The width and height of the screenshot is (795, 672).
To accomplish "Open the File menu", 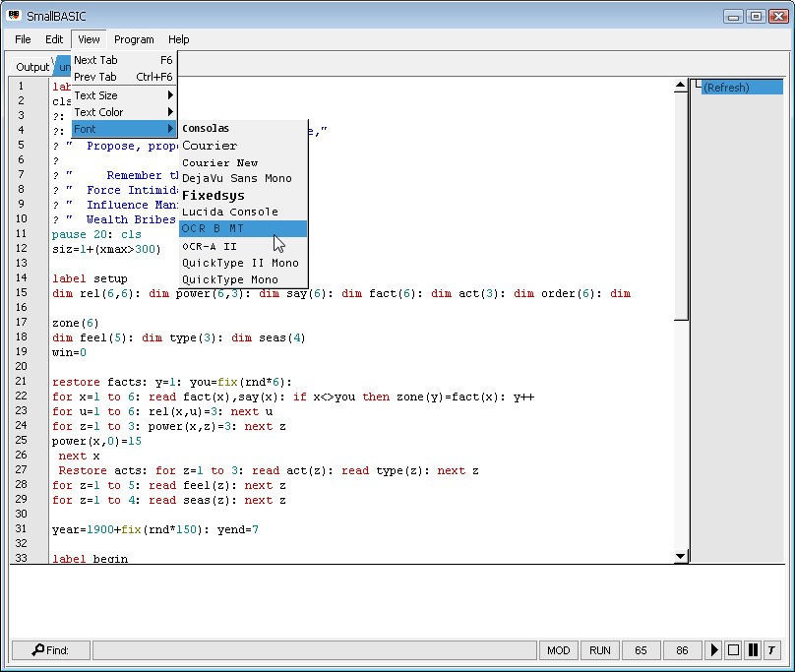I will click(23, 39).
